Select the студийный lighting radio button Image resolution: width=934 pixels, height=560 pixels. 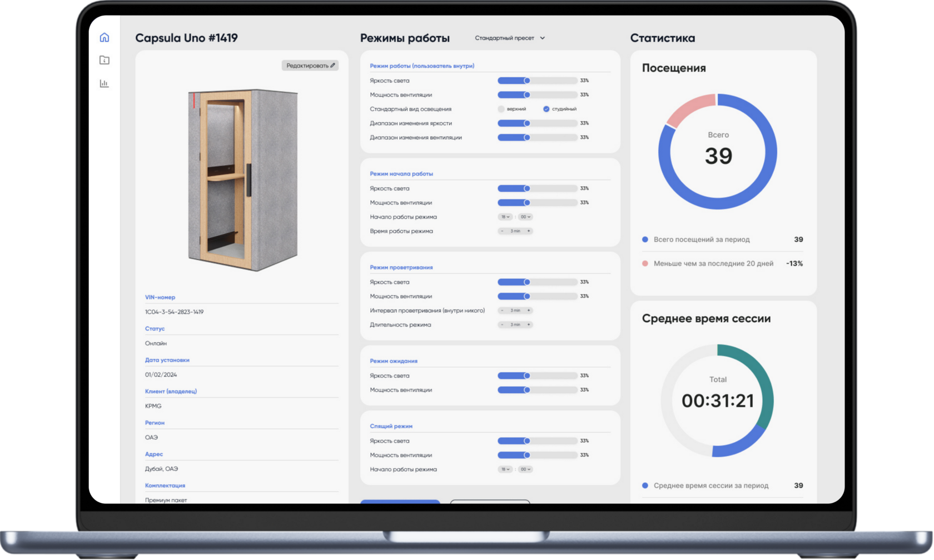point(546,109)
